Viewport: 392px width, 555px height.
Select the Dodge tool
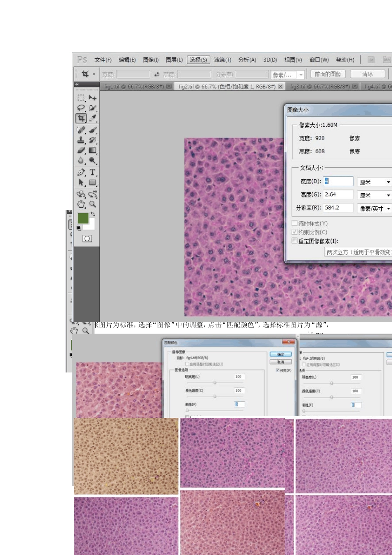tap(92, 160)
